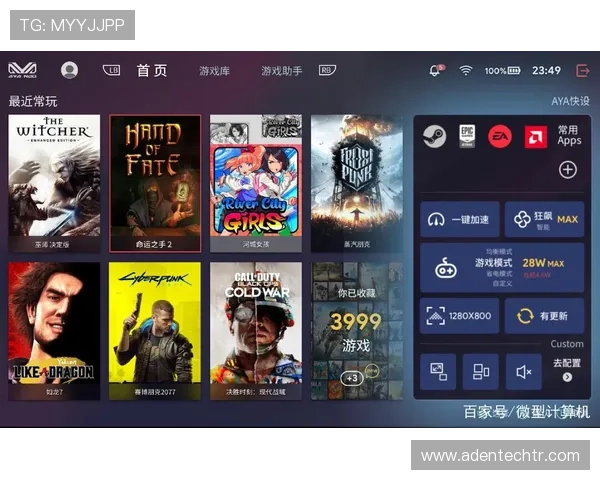Toggle the 狂飙 MAX fan mode
The image size is (600, 480).
[544, 219]
